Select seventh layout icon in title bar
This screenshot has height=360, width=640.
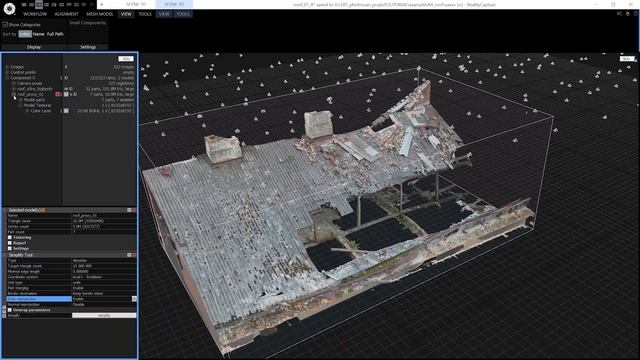69,4
